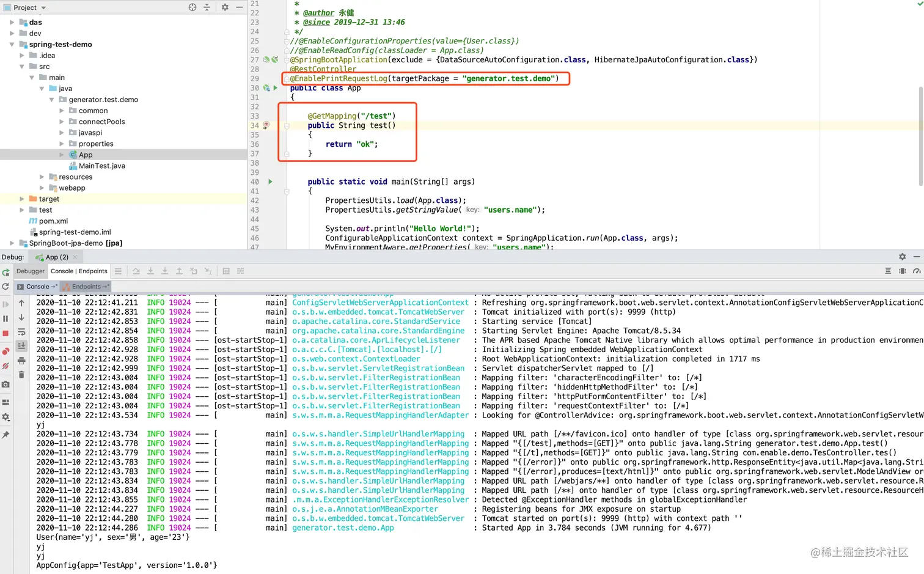This screenshot has height=574, width=924.
Task: Open the Endpoints sub-tab
Action: (x=86, y=287)
